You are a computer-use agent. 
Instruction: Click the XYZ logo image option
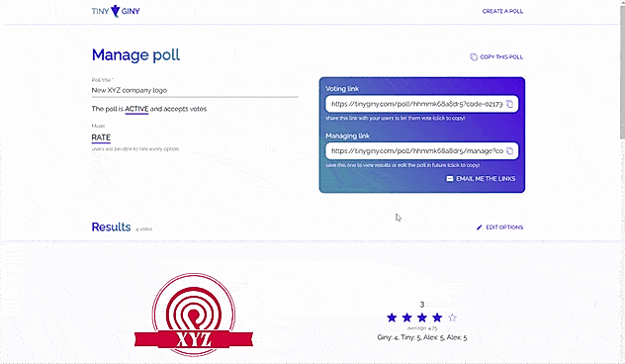[194, 315]
